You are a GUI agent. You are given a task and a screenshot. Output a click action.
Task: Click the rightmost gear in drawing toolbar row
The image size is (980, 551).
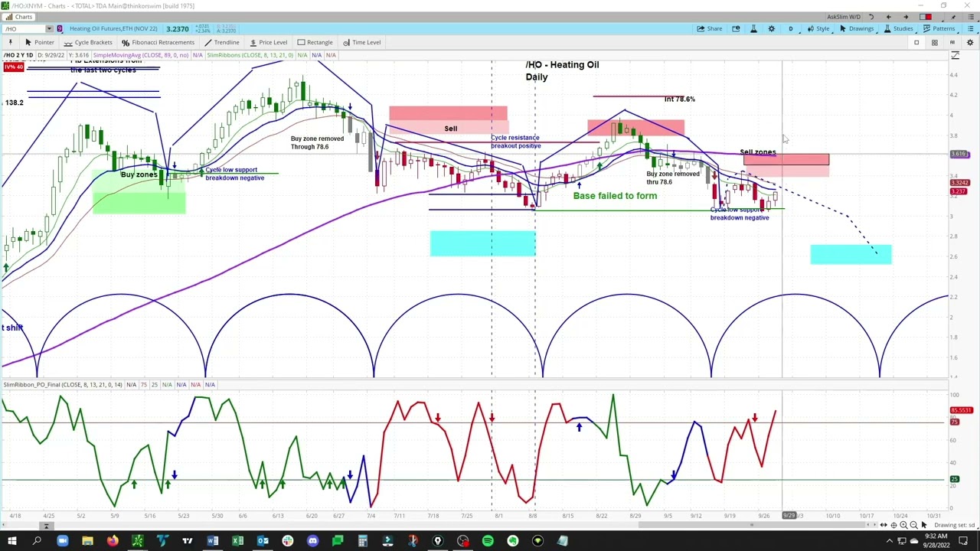(x=969, y=42)
